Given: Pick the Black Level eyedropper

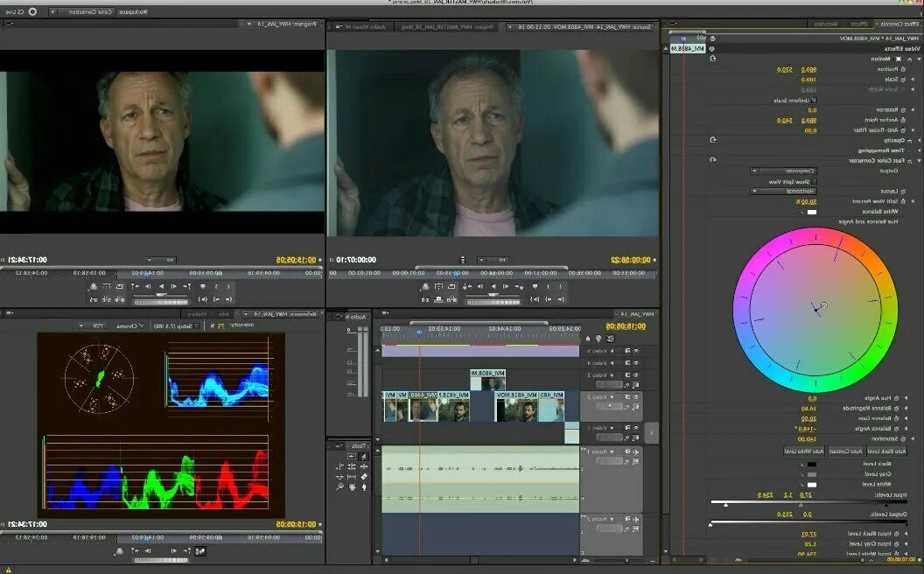Looking at the screenshot, I should point(801,465).
